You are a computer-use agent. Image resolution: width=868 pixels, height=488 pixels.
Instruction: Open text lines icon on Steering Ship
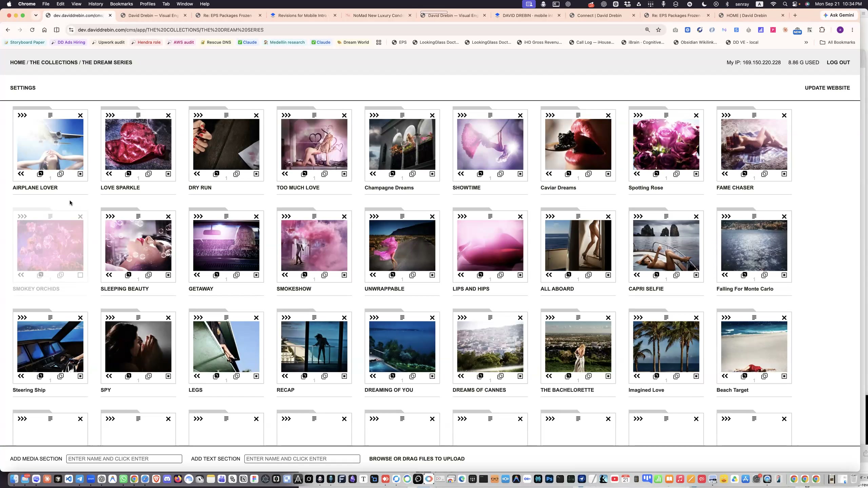(50, 318)
